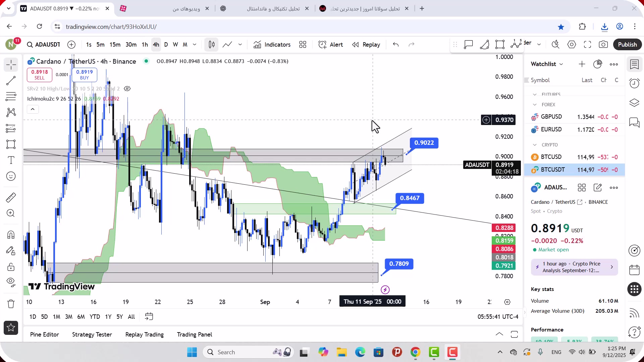644x362 pixels.
Task: Select the ruler measure tool
Action: point(11,197)
